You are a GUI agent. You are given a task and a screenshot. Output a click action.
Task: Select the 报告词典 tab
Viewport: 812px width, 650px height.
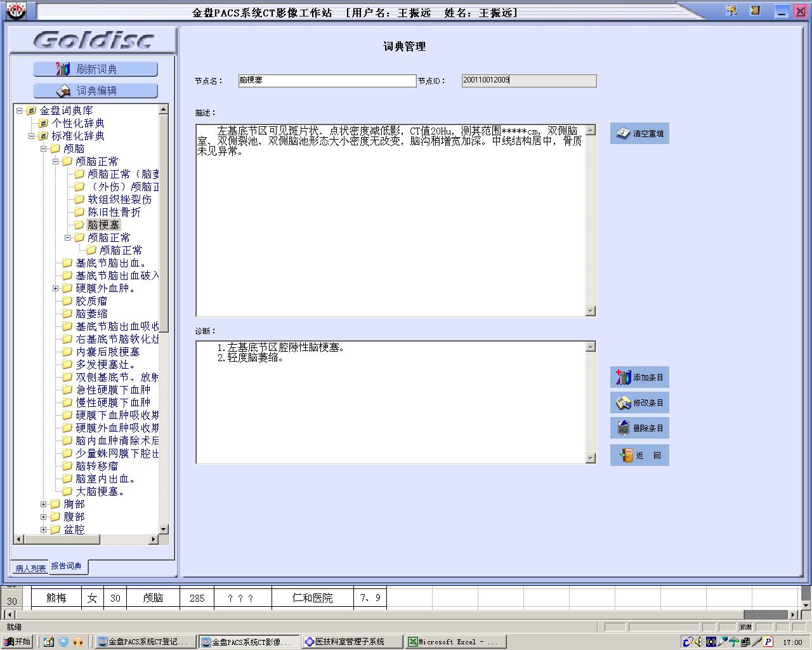[68, 566]
